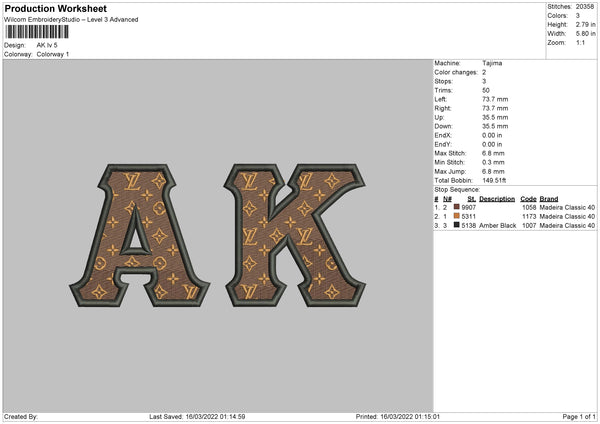
Task: Click Madeira Classic 40 in the 5311 row
Action: point(567,217)
